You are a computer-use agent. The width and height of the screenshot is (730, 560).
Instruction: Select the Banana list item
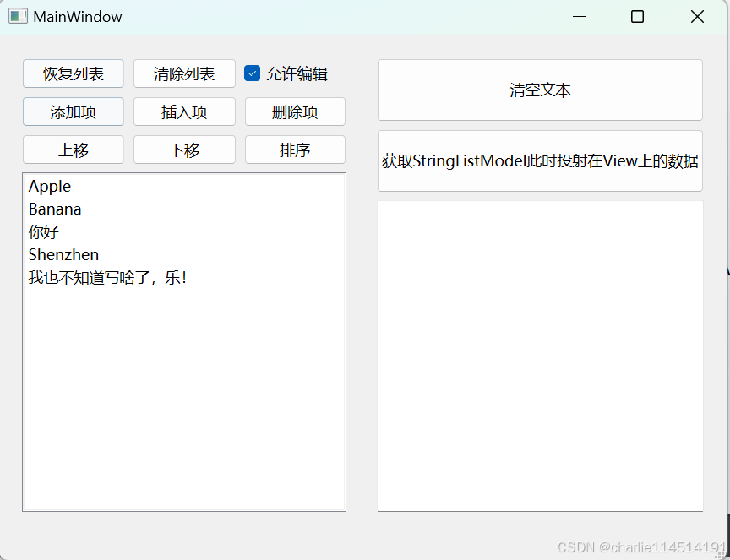coord(184,209)
